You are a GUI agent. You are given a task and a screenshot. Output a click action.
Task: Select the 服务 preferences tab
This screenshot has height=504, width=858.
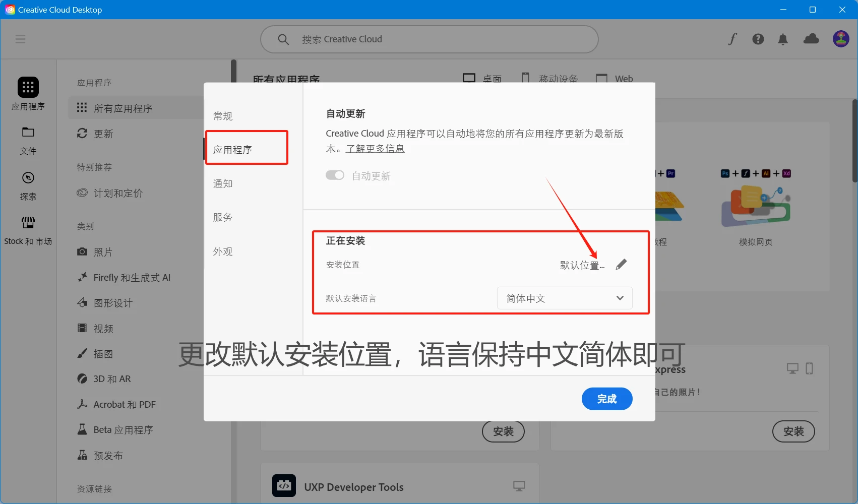(x=223, y=217)
